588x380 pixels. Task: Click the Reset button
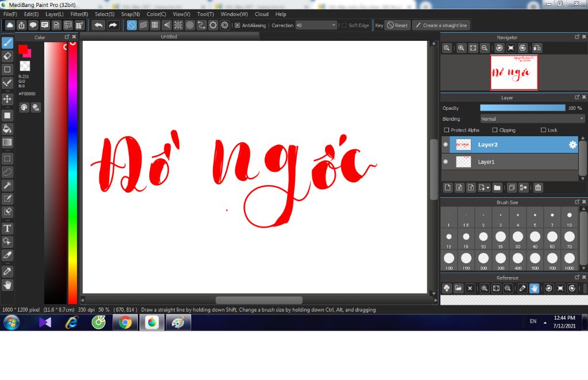(x=397, y=25)
